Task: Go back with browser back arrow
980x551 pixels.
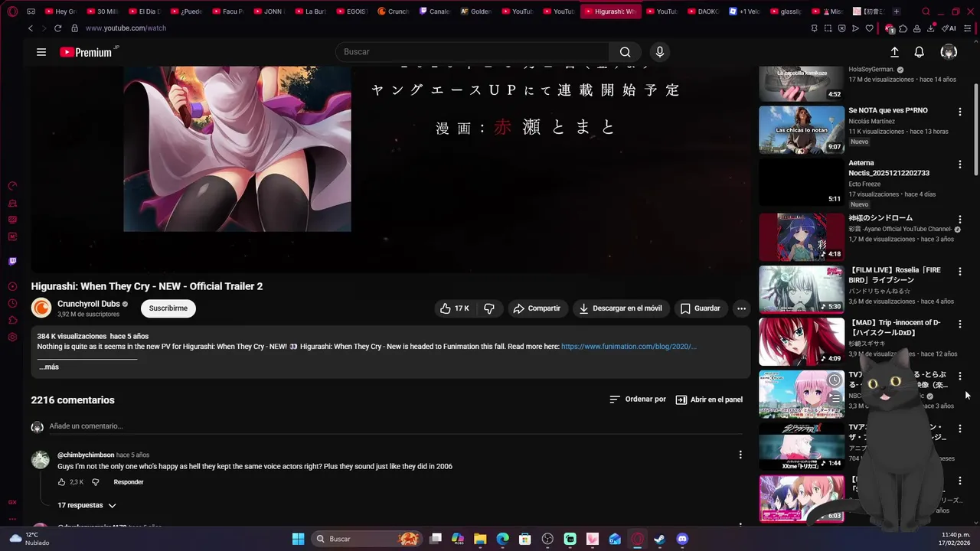Action: 31,28
